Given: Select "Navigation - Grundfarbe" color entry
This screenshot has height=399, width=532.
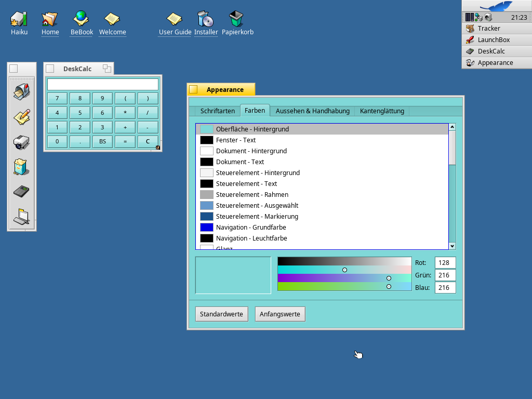Looking at the screenshot, I should (x=251, y=227).
